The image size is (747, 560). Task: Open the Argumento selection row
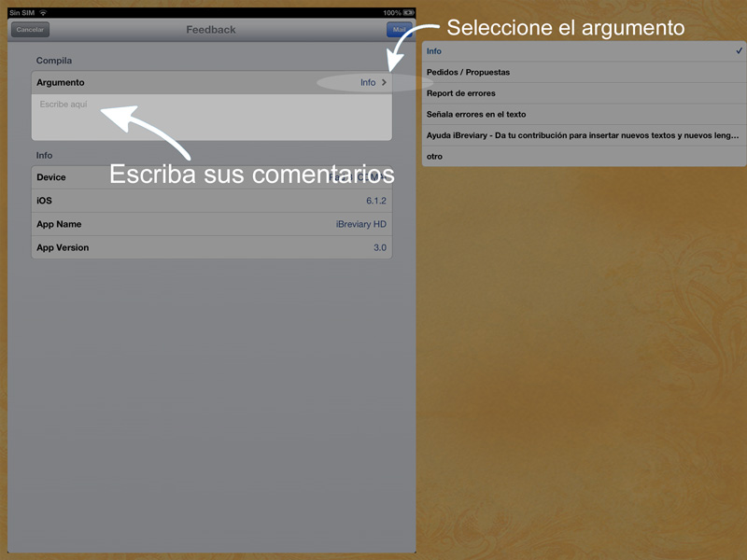coord(187,83)
